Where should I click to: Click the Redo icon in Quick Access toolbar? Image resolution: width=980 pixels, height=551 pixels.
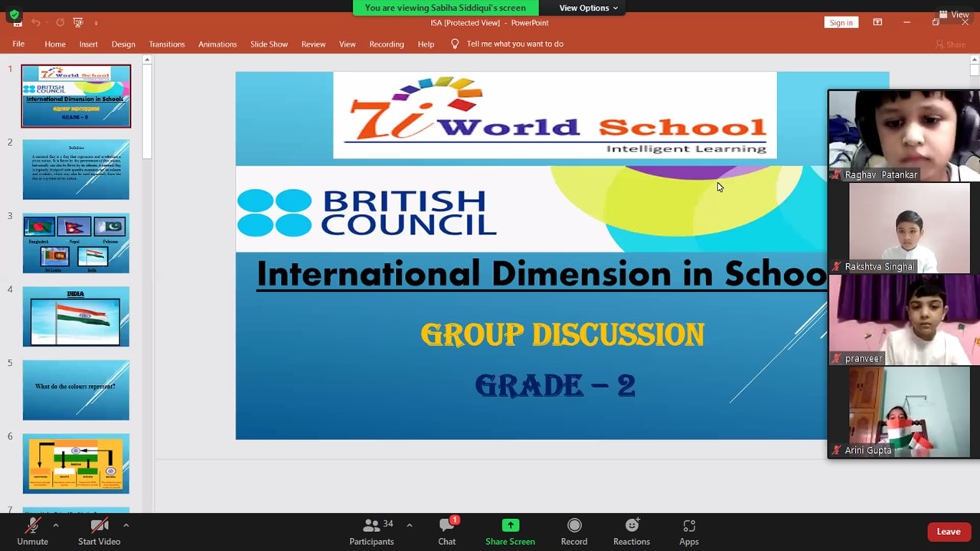click(60, 23)
